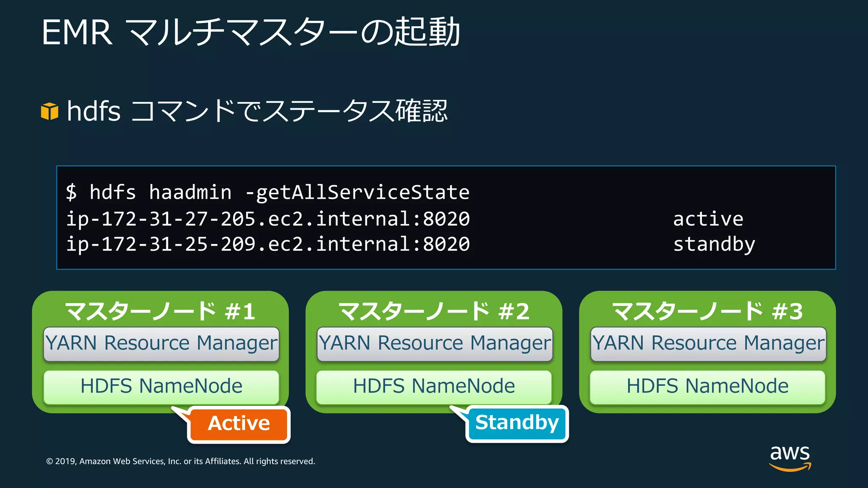This screenshot has height=488, width=868.
Task: Click the hdfs haadmin -getAllServiceState command line
Action: (268, 192)
